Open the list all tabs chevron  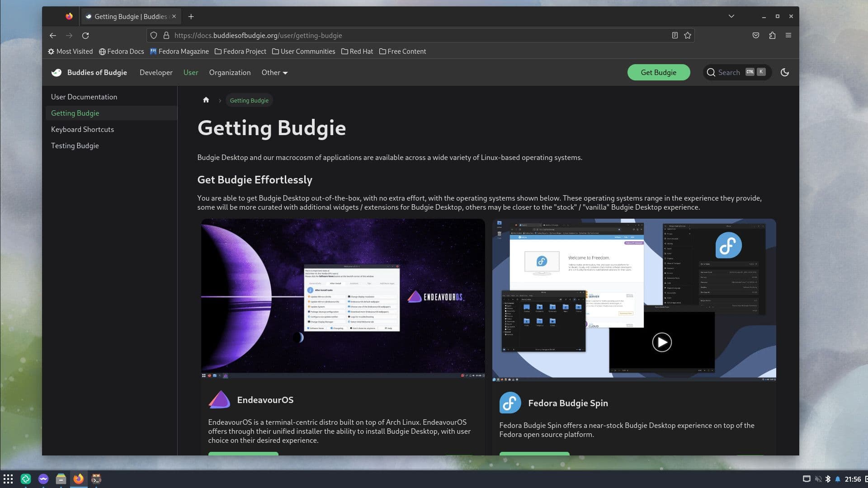tap(731, 16)
